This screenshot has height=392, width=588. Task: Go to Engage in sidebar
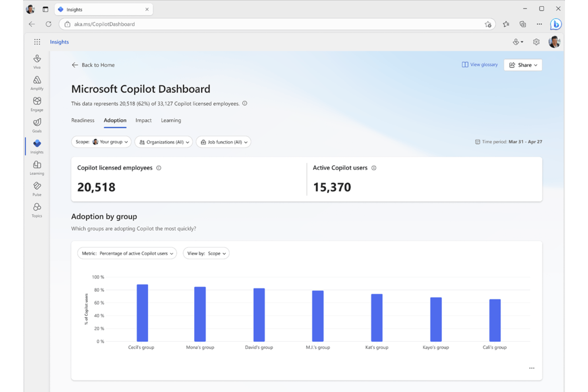[37, 104]
